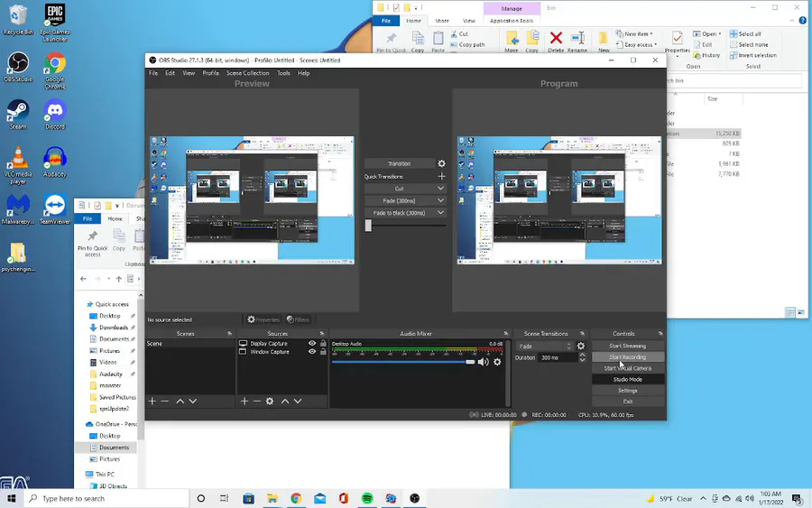Open Scene Transitions Fade combo box
Viewport: 812px width, 508px height.
[x=544, y=346]
